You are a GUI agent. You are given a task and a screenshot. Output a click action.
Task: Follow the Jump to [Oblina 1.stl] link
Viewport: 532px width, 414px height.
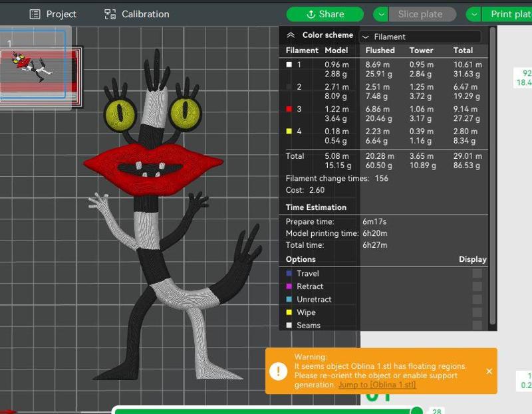tap(377, 385)
